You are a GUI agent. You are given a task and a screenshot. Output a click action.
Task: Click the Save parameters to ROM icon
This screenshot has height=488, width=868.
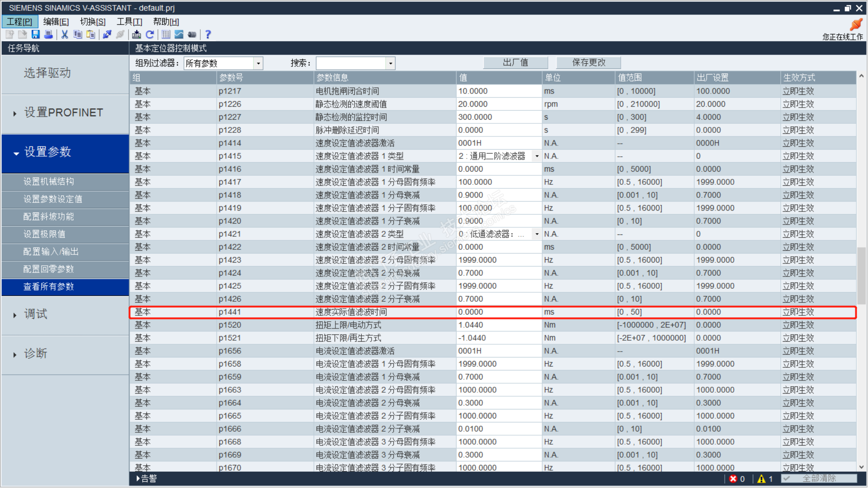click(136, 34)
